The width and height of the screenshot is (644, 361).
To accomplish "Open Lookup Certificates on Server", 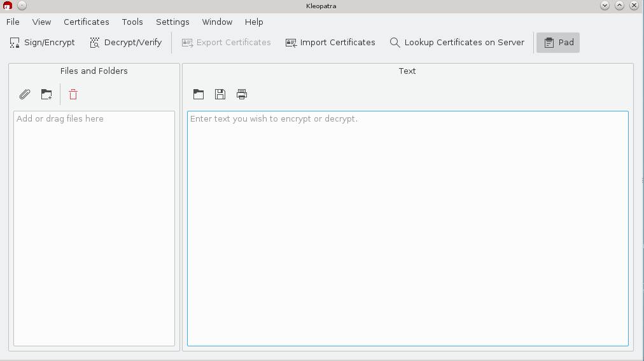I will click(457, 43).
